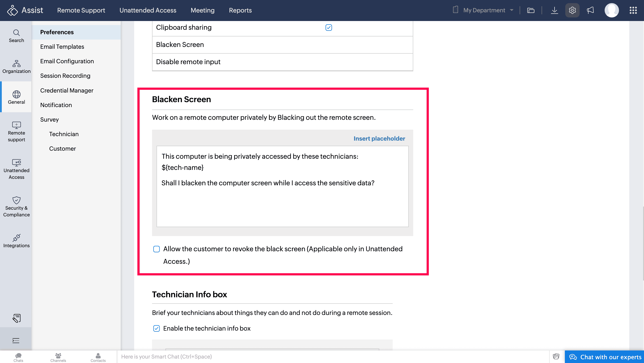644x363 pixels.
Task: Expand the sidebar menu toggle icon
Action: click(16, 340)
